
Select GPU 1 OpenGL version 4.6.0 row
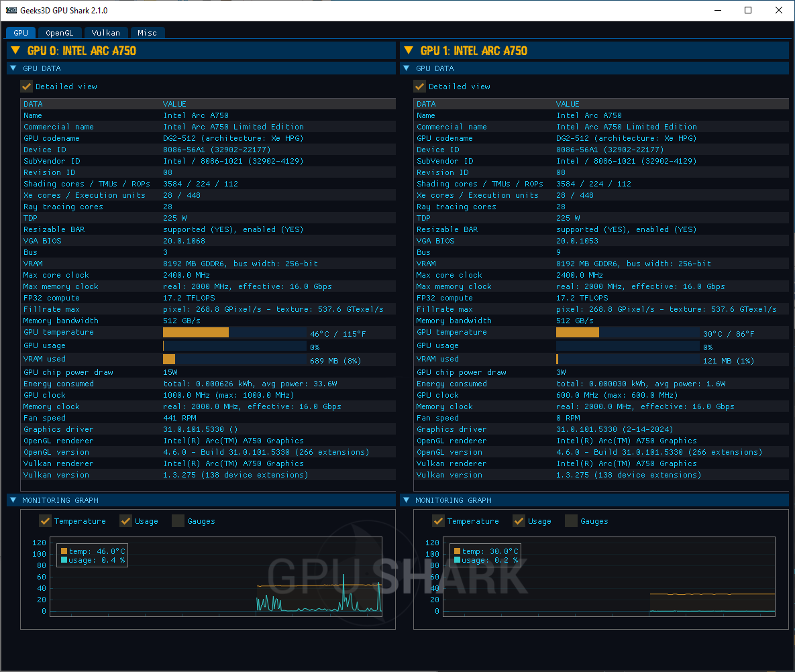(x=601, y=453)
